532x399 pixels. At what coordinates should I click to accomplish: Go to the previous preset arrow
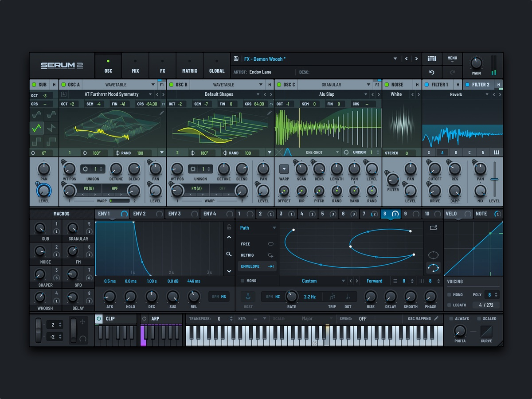point(407,59)
